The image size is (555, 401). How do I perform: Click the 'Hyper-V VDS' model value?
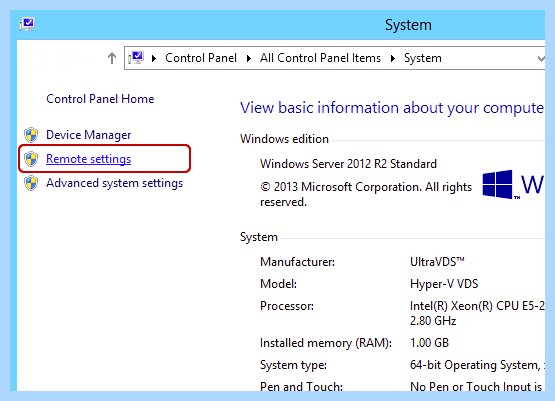[x=444, y=284]
